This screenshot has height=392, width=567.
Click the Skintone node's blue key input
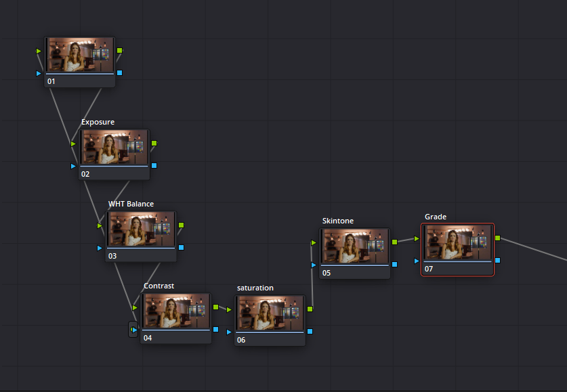[314, 265]
